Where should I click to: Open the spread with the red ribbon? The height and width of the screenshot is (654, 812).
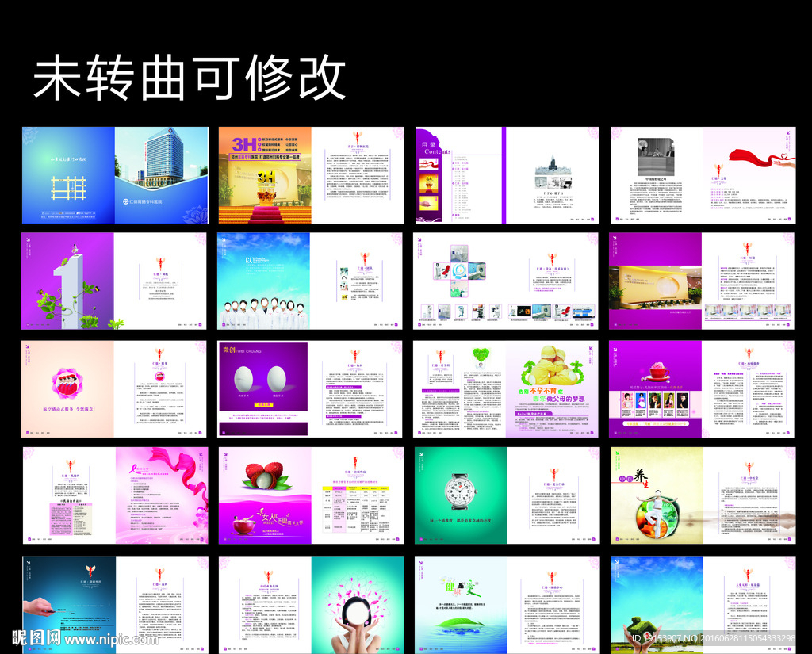point(703,175)
